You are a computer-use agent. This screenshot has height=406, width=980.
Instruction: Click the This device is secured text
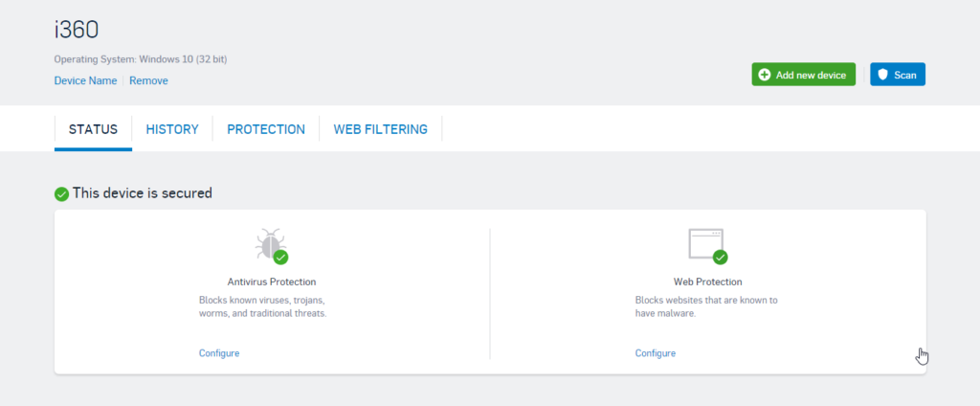point(143,193)
